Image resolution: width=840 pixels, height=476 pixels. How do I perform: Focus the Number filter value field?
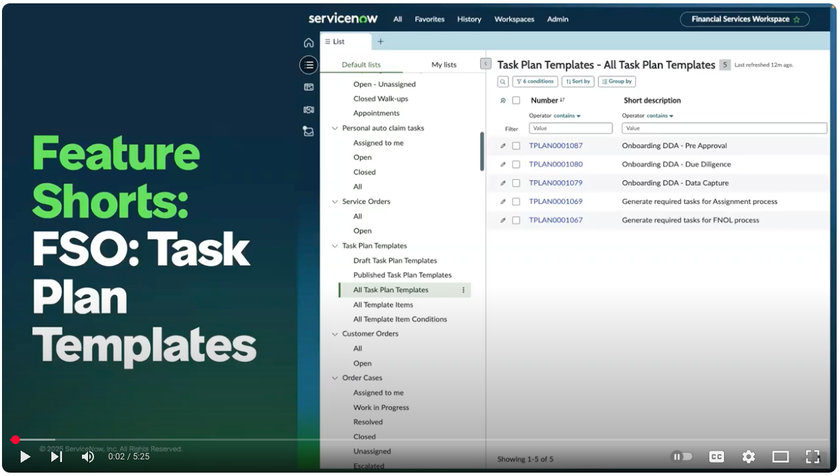click(x=571, y=128)
